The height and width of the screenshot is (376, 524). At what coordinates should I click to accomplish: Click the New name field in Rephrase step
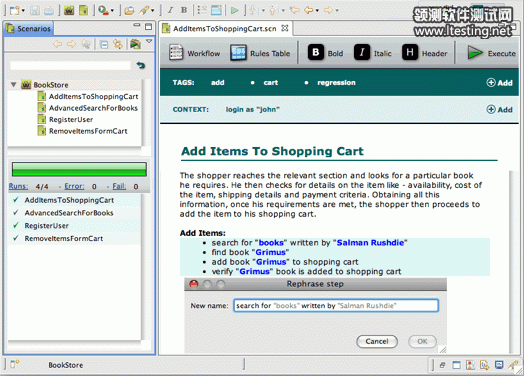[x=336, y=305]
